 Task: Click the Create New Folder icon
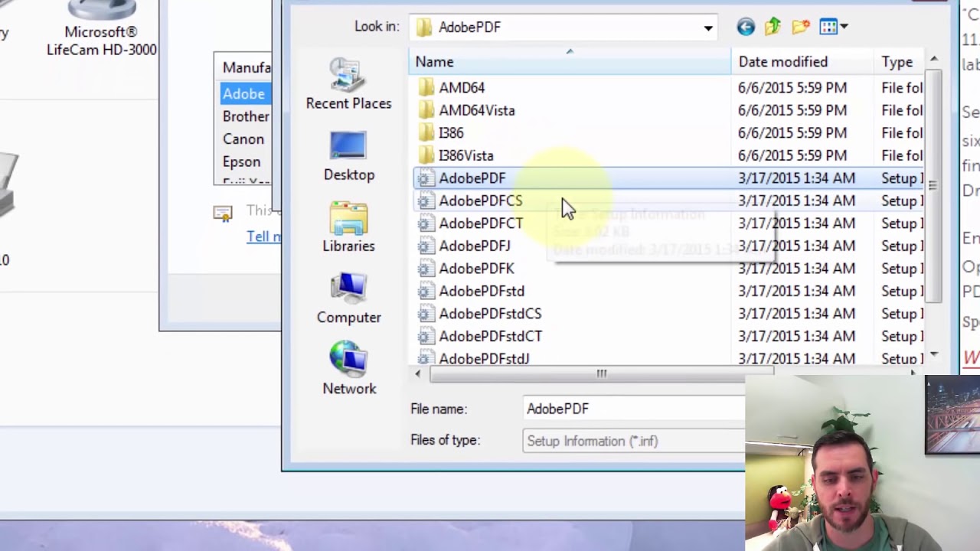pyautogui.click(x=801, y=27)
